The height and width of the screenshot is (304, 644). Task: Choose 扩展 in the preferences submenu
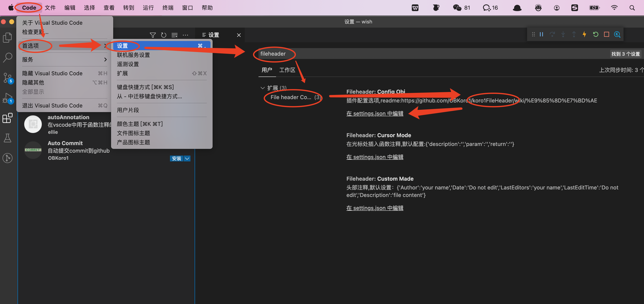161,73
